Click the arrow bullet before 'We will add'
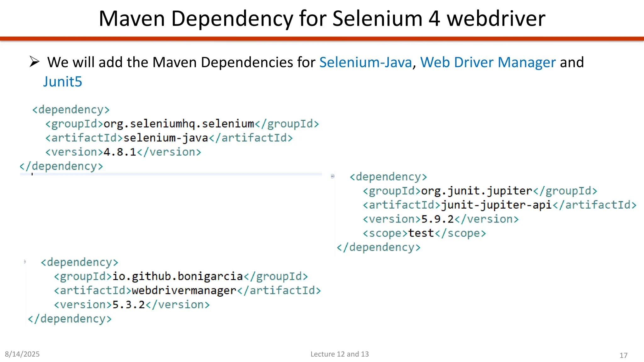 [x=35, y=62]
